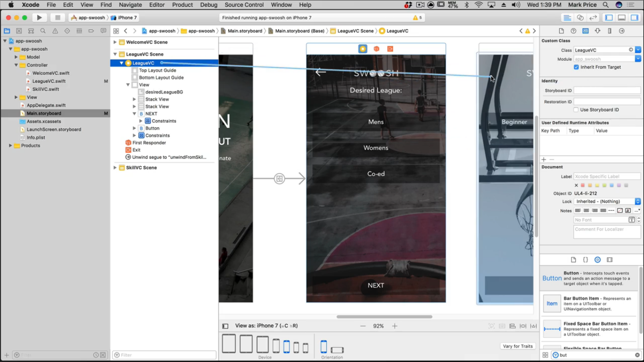The width and height of the screenshot is (644, 362).
Task: Open the Identity inspector tab
Action: 585,31
